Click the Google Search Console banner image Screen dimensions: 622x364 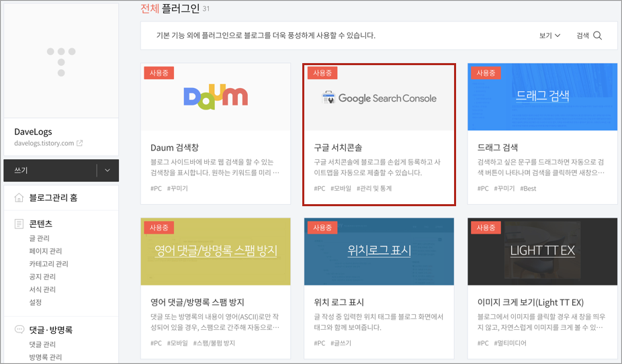click(x=380, y=97)
